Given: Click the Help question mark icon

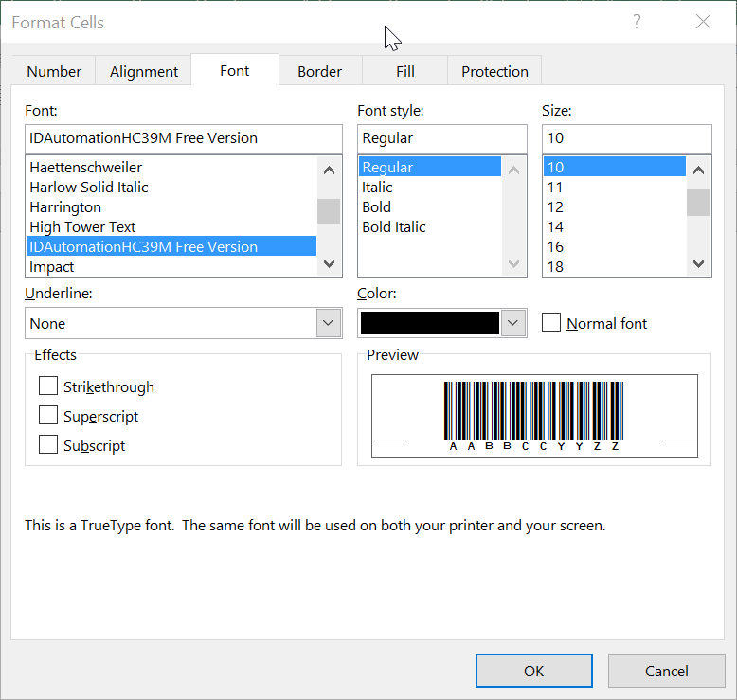Looking at the screenshot, I should pyautogui.click(x=637, y=22).
